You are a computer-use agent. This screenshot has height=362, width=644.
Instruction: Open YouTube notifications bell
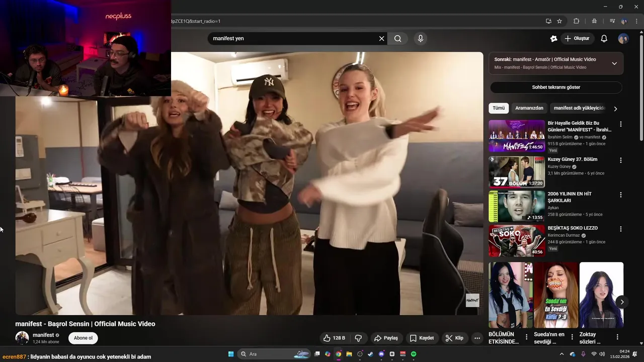604,39
